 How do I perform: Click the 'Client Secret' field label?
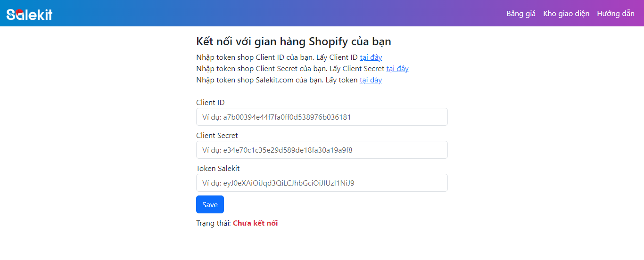click(217, 136)
